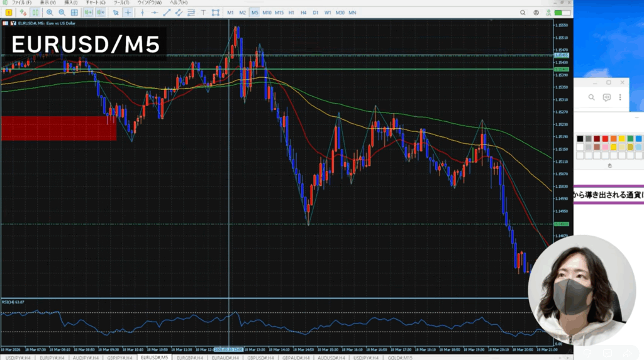Screen dimensions: 644x360
Task: Pick the black color swatch in palette
Action: pyautogui.click(x=580, y=138)
